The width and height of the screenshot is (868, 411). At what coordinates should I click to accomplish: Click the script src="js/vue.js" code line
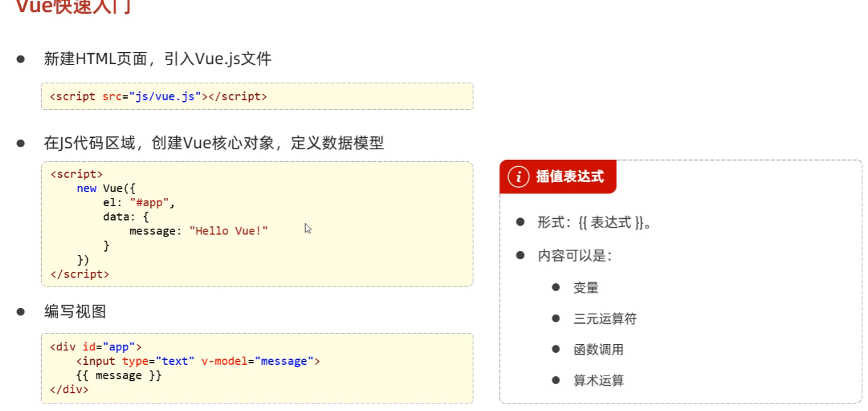click(x=158, y=97)
